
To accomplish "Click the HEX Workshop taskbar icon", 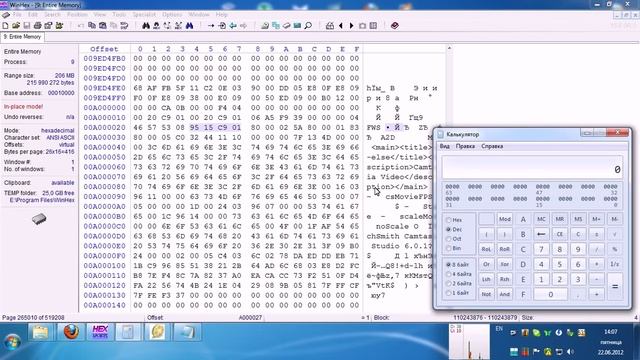I will click(x=100, y=332).
